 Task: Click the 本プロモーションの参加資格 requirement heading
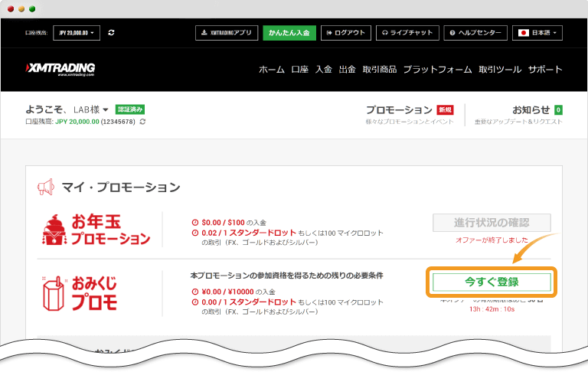286,276
